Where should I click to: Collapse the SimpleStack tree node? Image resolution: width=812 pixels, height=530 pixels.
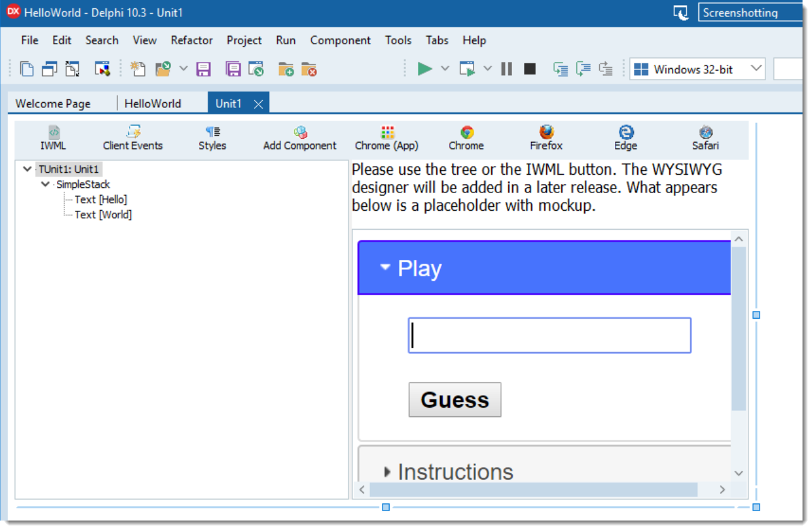pos(45,184)
